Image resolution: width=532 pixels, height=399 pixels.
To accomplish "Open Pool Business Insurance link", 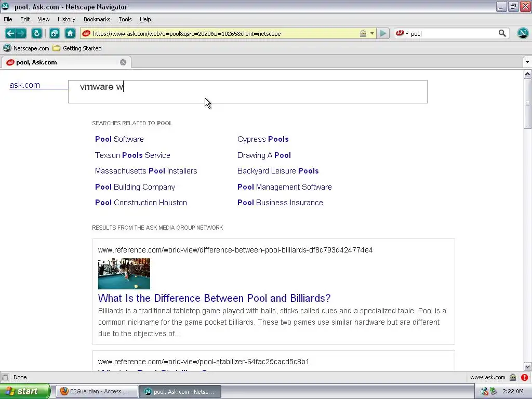I will [280, 203].
